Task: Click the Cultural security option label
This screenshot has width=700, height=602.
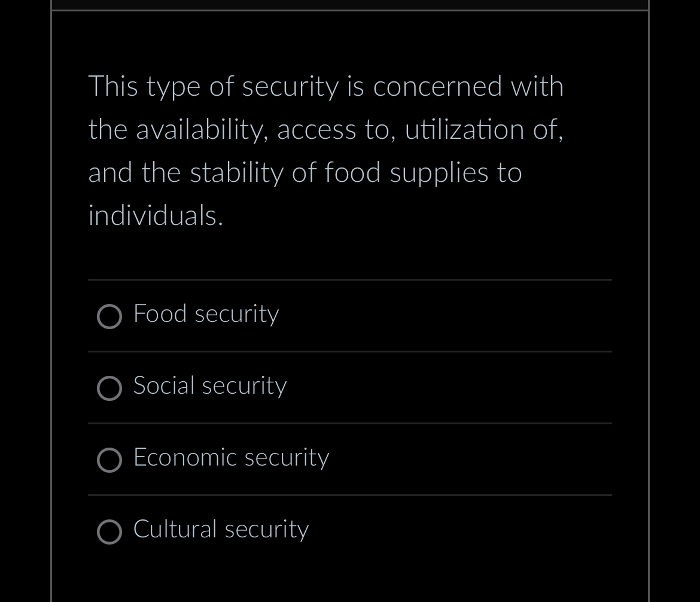Action: pyautogui.click(x=221, y=530)
